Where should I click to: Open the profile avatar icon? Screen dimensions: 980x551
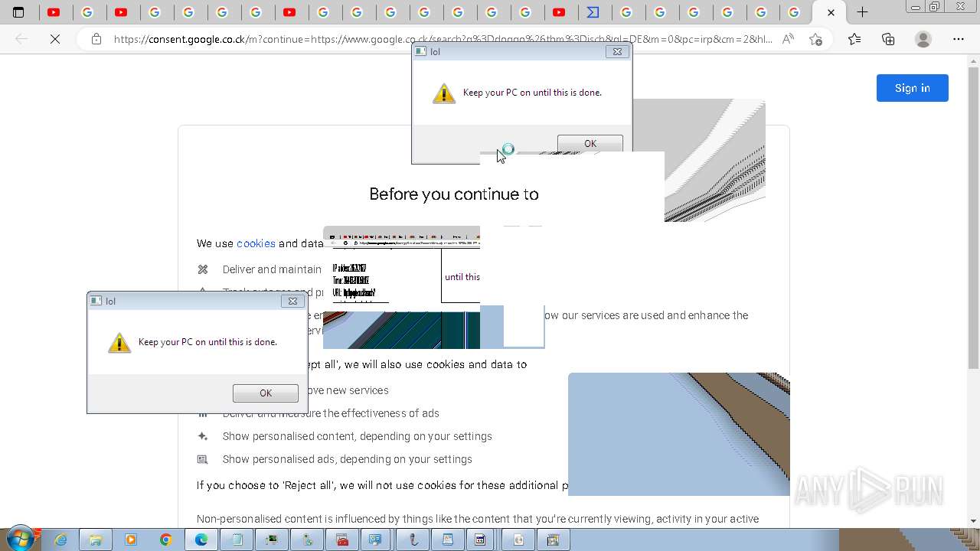(x=923, y=39)
